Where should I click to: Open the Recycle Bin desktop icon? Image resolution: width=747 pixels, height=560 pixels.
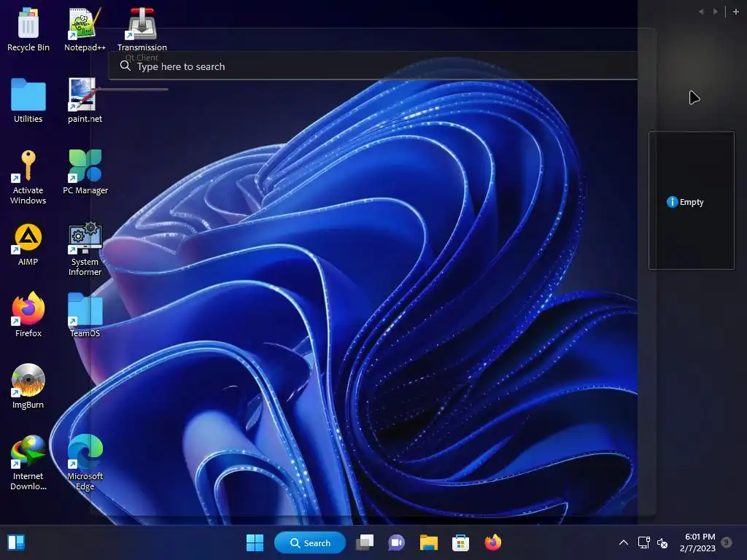coord(28,29)
